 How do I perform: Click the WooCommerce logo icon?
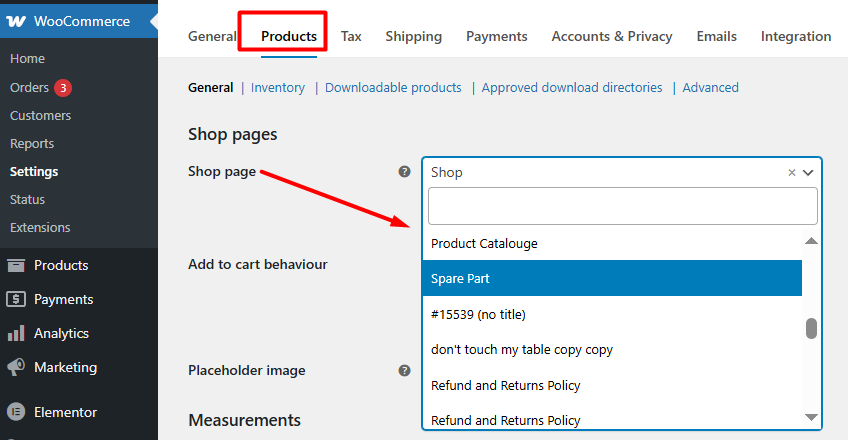coord(16,22)
